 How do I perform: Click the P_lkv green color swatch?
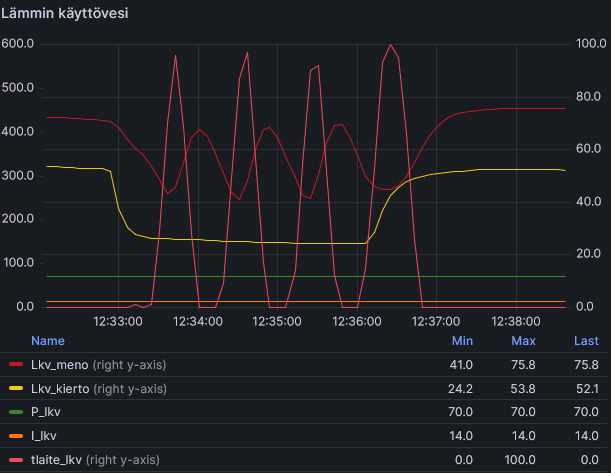tap(16, 412)
